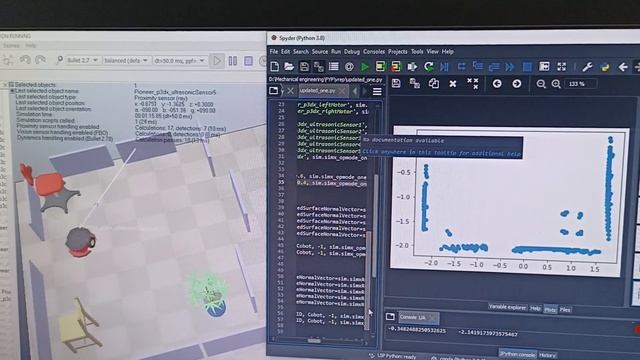Open a file with the folder icon
This screenshot has height=360, width=640.
click(289, 67)
